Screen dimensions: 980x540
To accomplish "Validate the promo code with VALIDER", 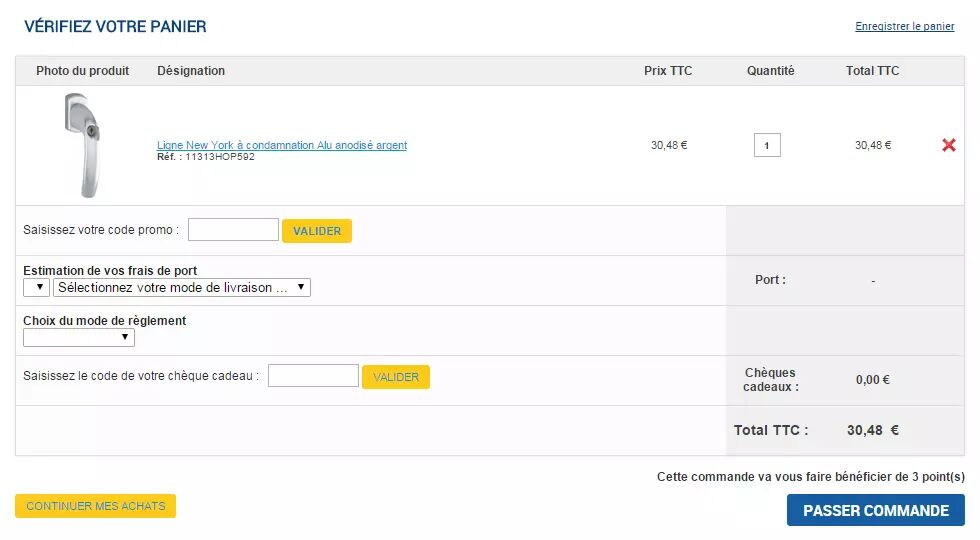I will [317, 231].
